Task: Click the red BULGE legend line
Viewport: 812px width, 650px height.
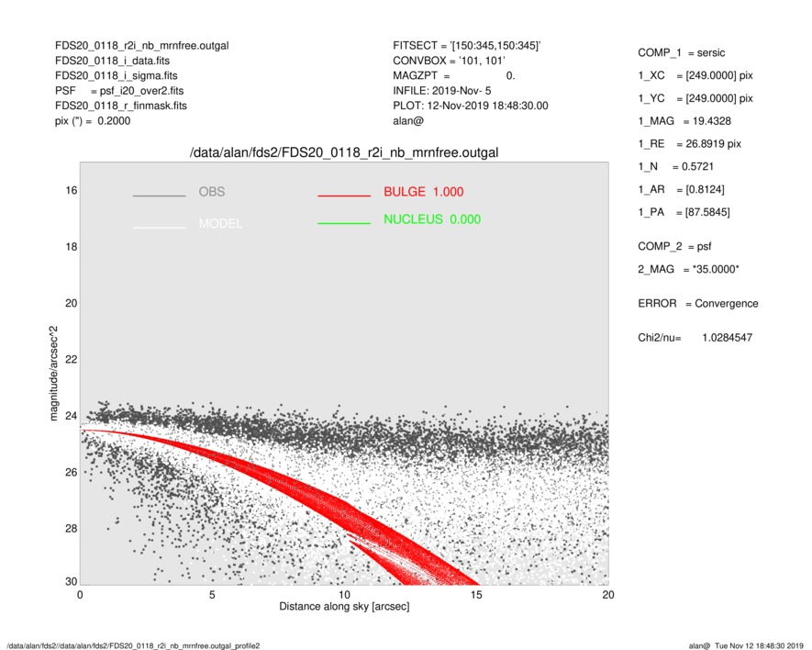Action: (343, 196)
